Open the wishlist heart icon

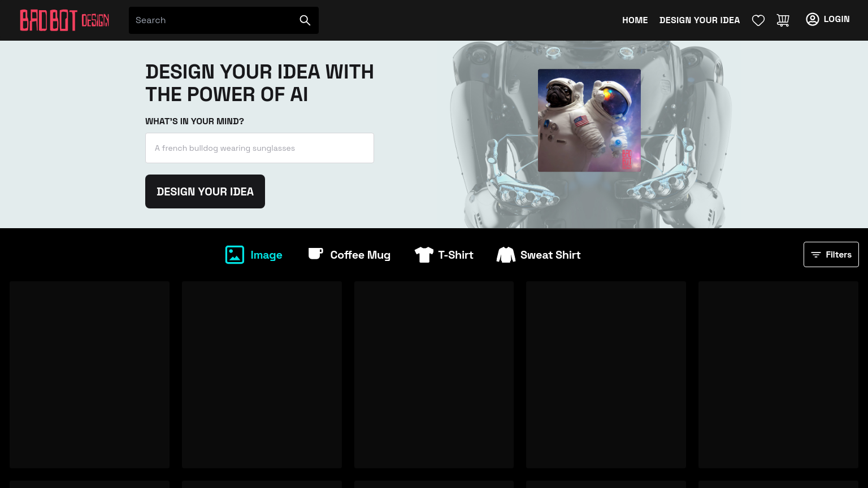click(x=758, y=20)
